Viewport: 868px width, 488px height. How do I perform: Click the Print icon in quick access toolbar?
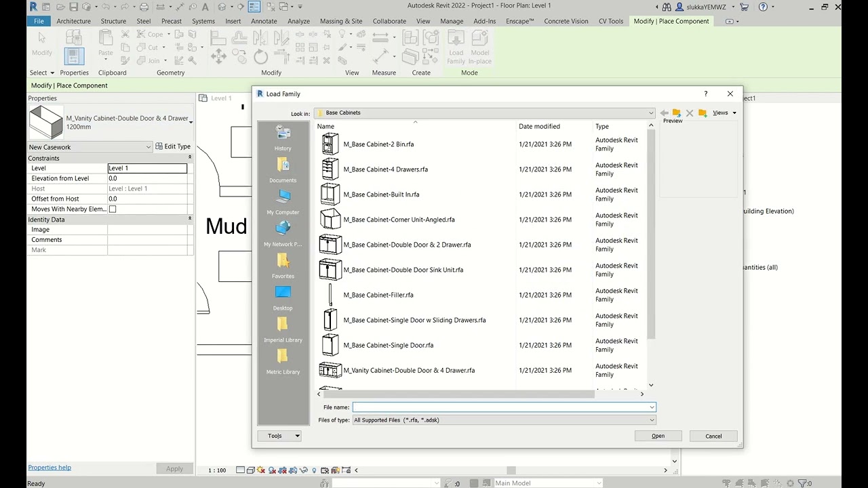[144, 7]
